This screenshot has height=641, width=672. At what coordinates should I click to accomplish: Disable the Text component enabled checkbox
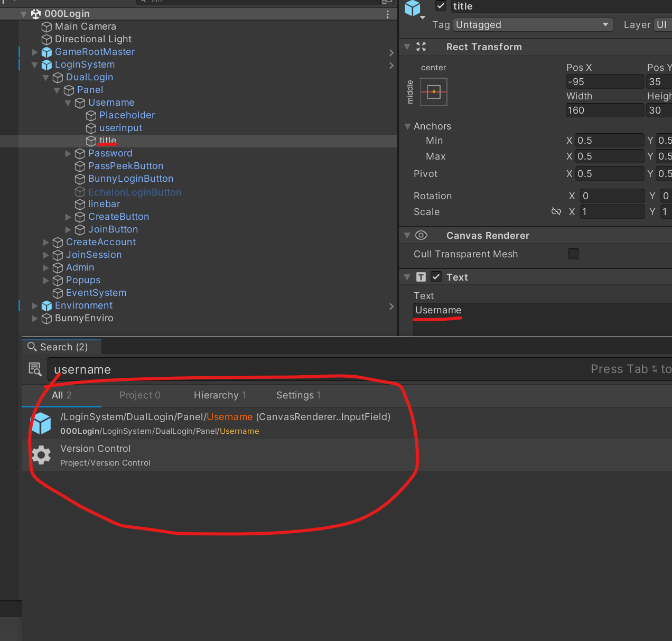436,276
